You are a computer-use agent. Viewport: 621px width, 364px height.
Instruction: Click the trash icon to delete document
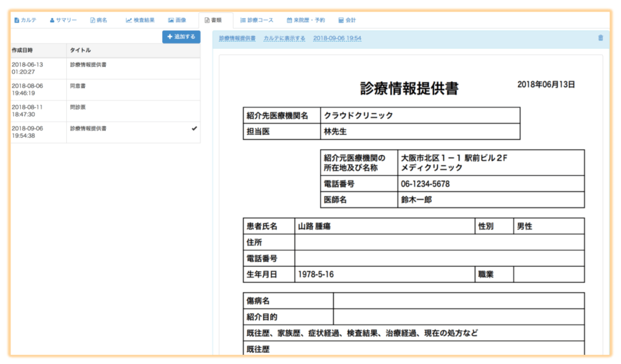coord(600,38)
